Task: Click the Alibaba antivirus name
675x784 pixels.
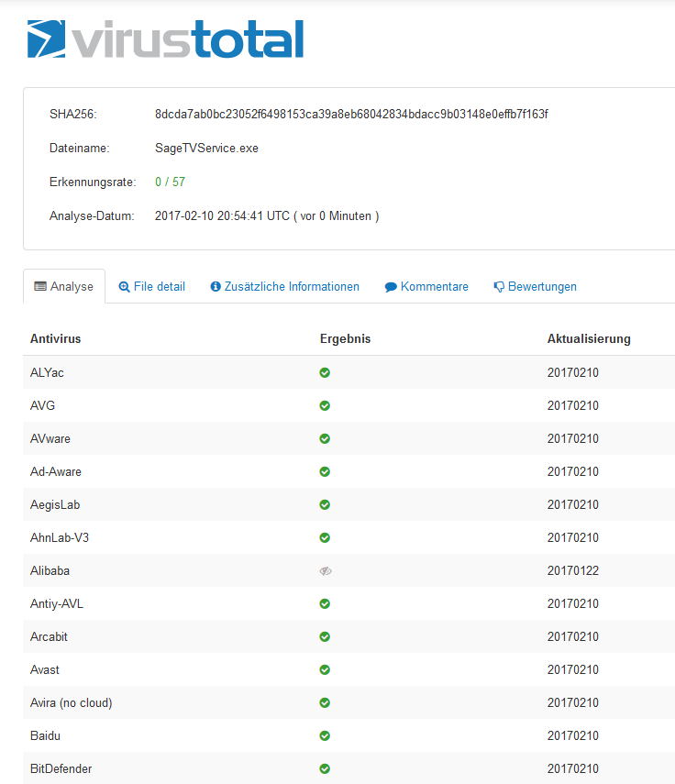Action: click(50, 570)
